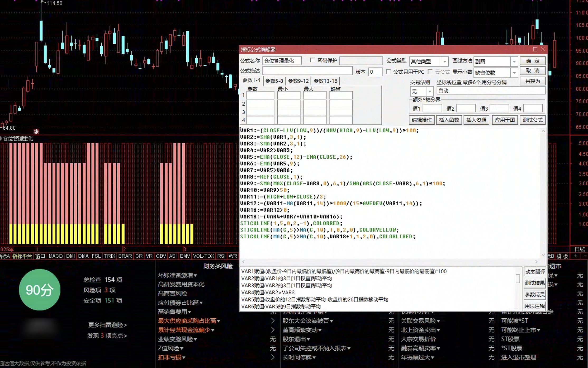Select the 参数1-4 tab

[252, 81]
